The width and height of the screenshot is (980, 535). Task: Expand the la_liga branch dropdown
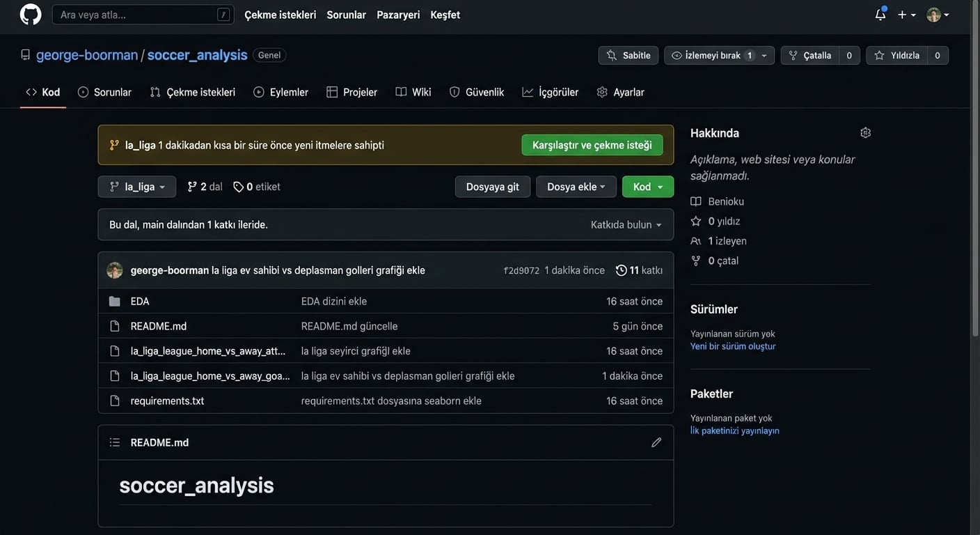(137, 187)
